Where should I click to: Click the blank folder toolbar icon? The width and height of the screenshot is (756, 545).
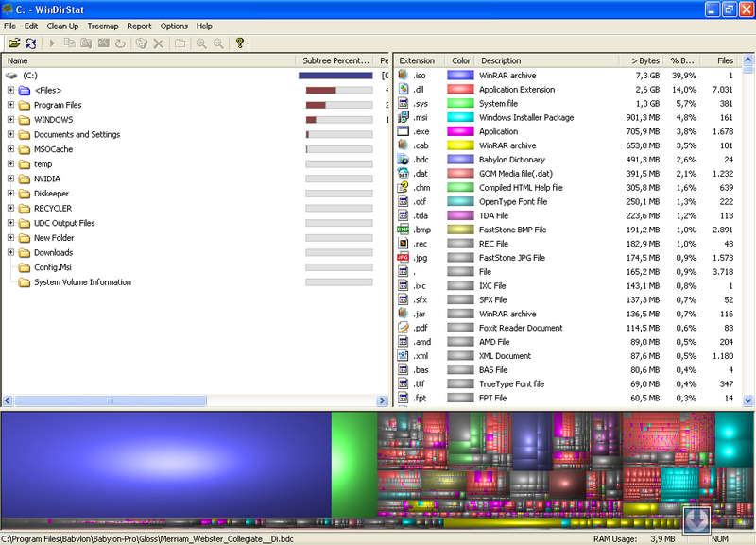coord(180,43)
